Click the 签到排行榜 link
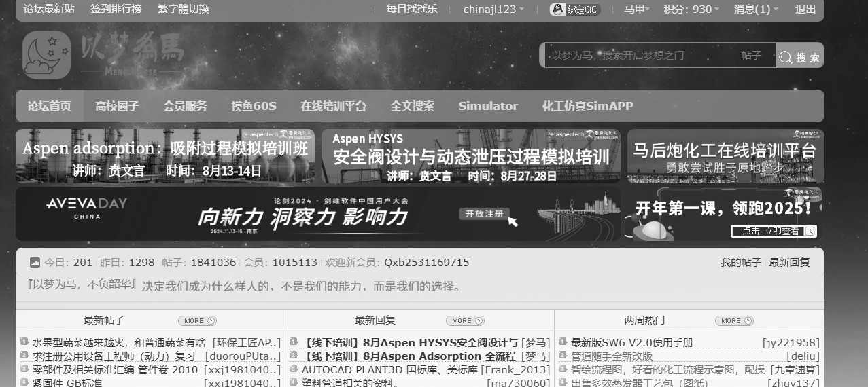The height and width of the screenshot is (387, 868). (x=116, y=10)
